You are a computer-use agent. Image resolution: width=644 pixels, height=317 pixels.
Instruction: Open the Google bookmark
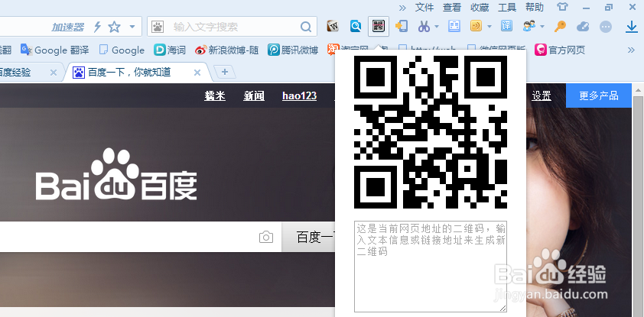(122, 50)
